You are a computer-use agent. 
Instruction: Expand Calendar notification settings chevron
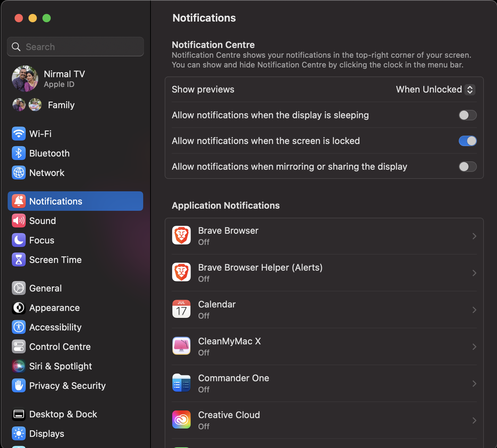474,310
